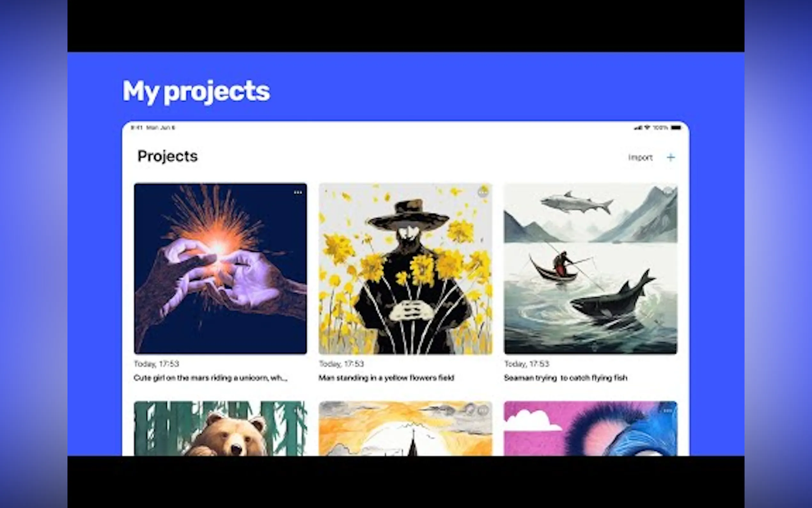The width and height of the screenshot is (812, 508).
Task: Click the Wi-Fi icon in status bar
Action: [x=647, y=128]
